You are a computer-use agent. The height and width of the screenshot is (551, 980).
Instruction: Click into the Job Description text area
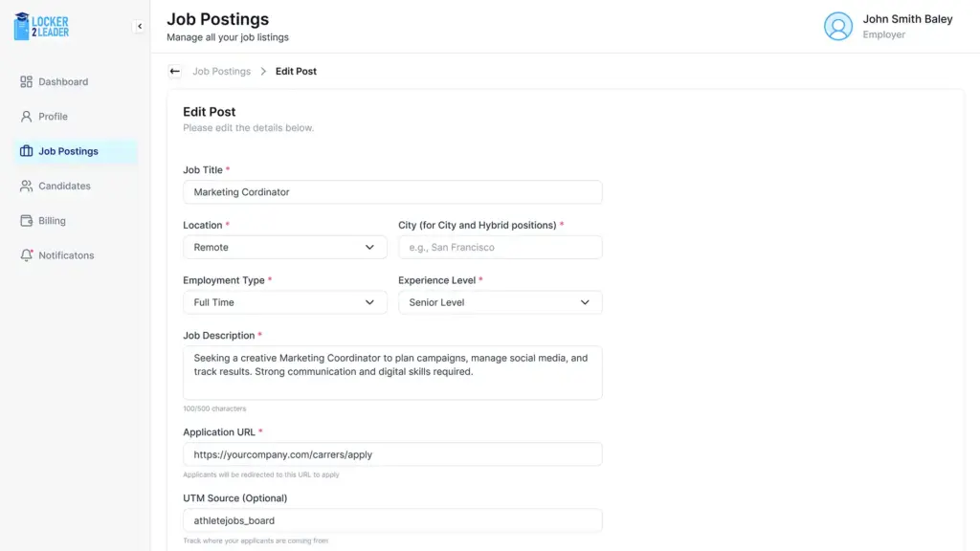tap(392, 372)
